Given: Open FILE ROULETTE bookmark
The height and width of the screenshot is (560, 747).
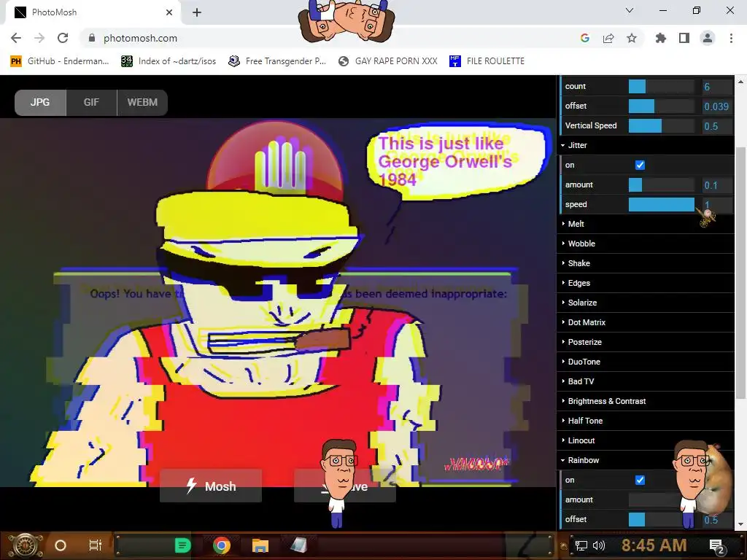Looking at the screenshot, I should coord(487,61).
